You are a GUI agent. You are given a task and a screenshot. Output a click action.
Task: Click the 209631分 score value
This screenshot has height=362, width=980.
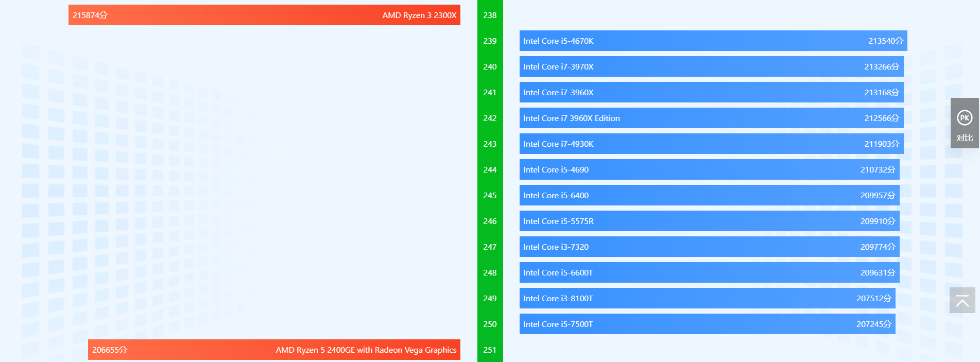click(x=878, y=272)
